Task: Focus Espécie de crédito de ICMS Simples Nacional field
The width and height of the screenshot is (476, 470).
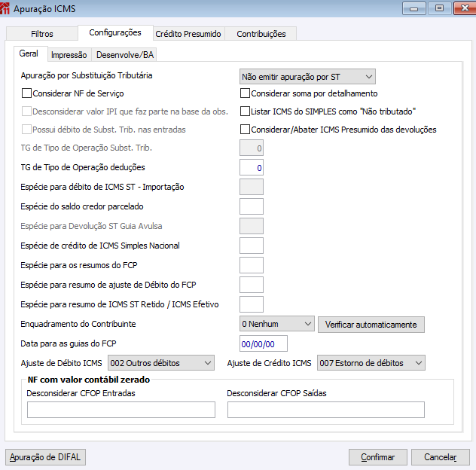Action: [252, 246]
